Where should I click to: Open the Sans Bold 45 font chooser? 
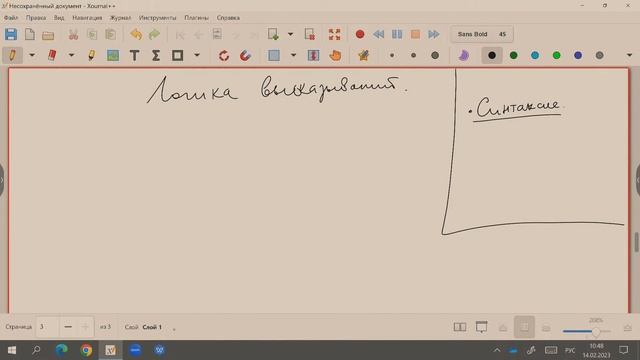tap(482, 34)
